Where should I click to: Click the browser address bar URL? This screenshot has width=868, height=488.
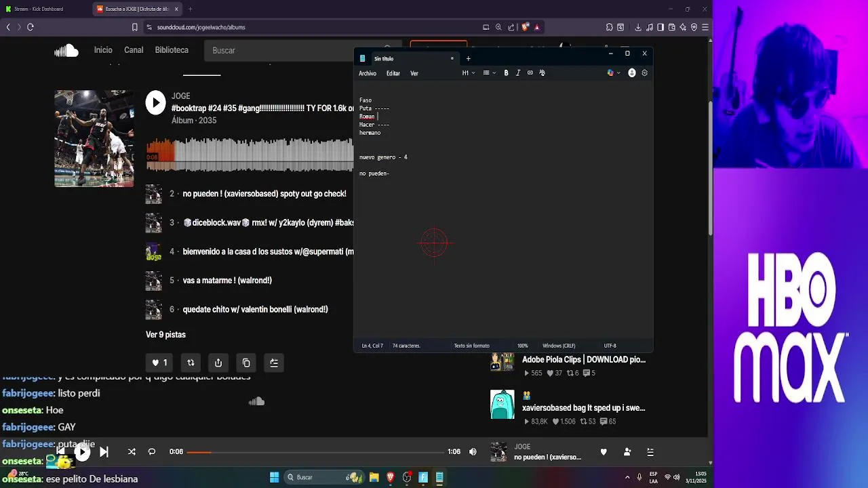(x=201, y=27)
